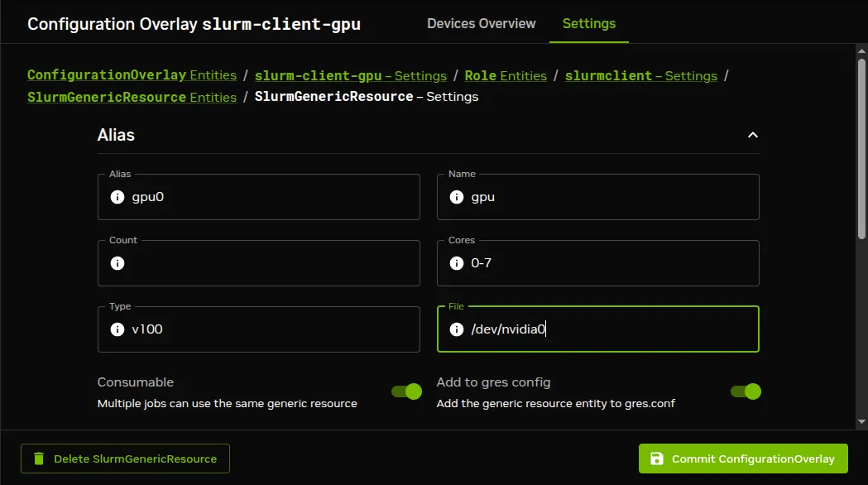Click 'Add the generic resource entity to gres.conf'

tap(556, 404)
